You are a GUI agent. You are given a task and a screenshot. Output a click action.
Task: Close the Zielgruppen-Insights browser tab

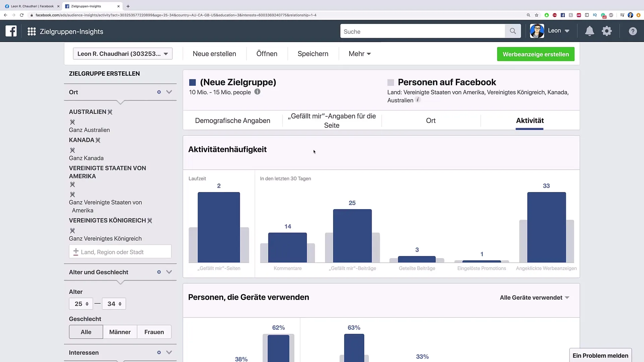pyautogui.click(x=118, y=6)
